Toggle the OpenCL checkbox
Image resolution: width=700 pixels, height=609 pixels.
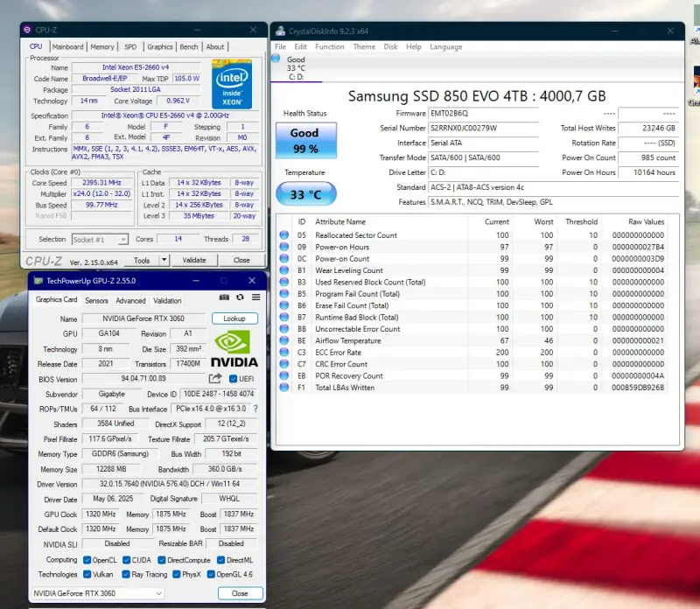click(87, 560)
